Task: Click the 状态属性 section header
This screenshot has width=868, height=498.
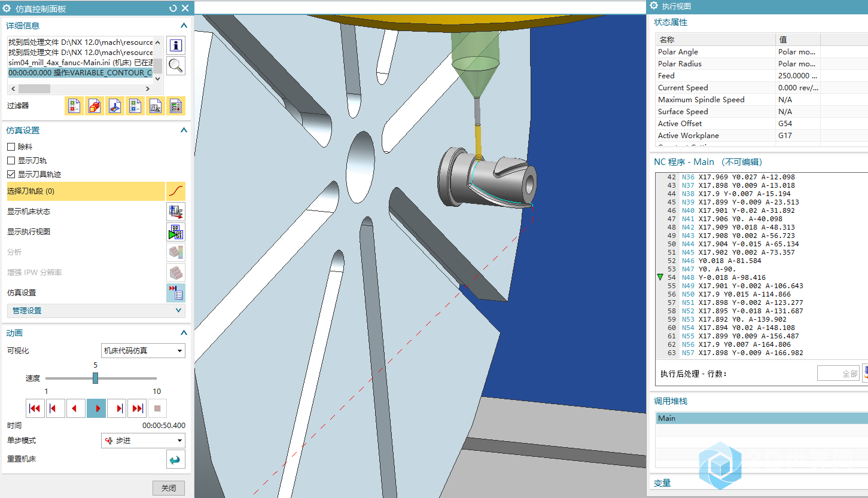Action: pyautogui.click(x=671, y=22)
